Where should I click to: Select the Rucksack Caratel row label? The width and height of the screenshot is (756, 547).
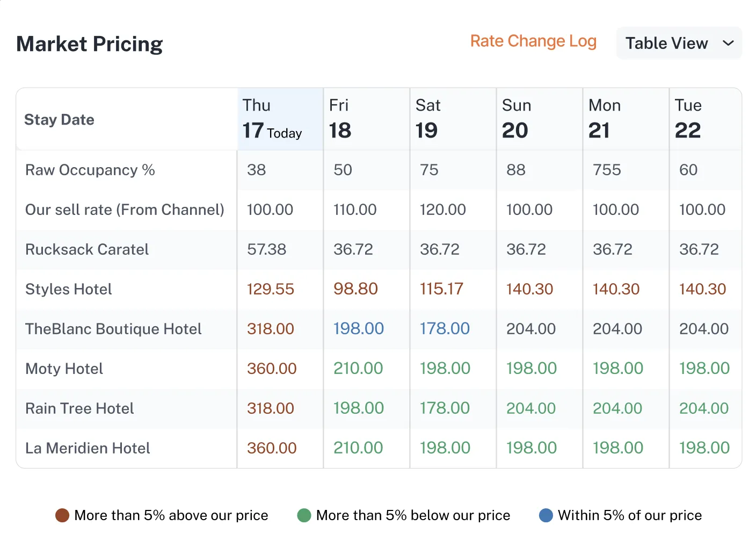(86, 249)
